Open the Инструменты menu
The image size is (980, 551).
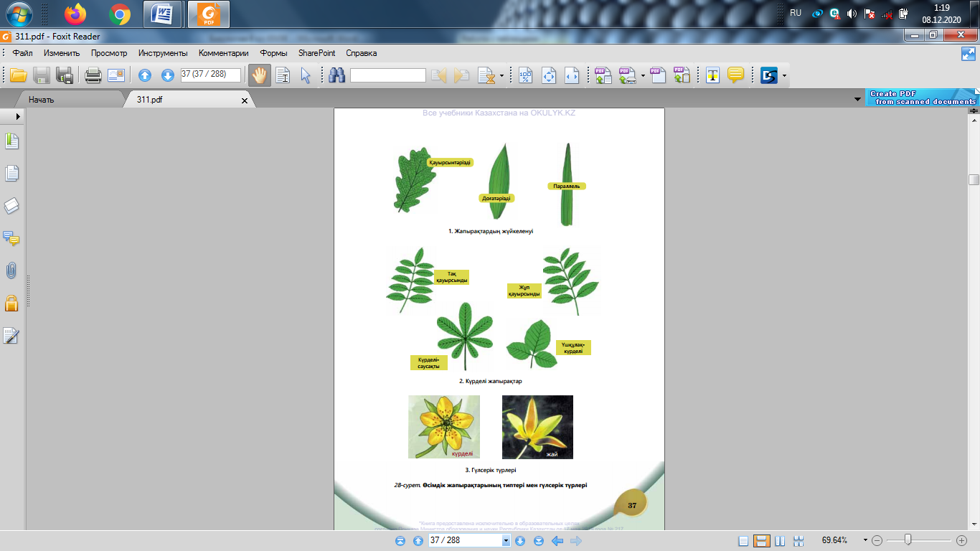pos(163,53)
